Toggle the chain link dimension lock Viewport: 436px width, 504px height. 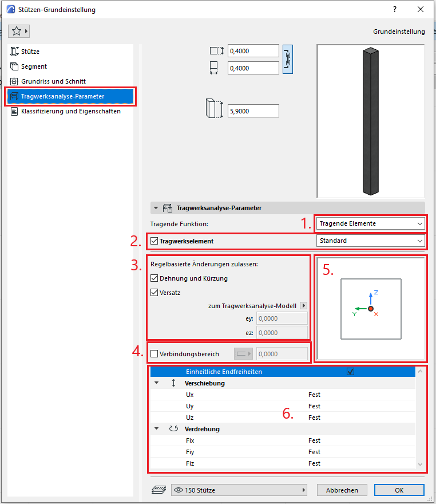[288, 60]
